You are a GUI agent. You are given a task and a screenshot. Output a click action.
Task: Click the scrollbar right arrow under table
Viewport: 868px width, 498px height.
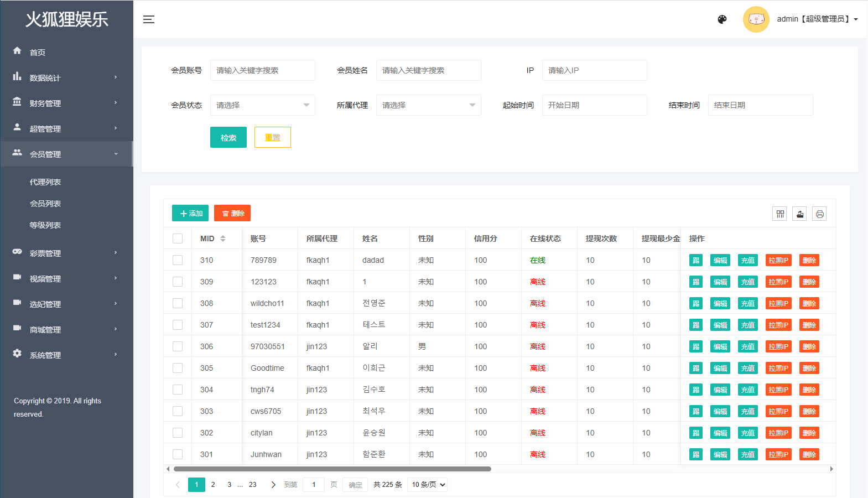tap(831, 469)
